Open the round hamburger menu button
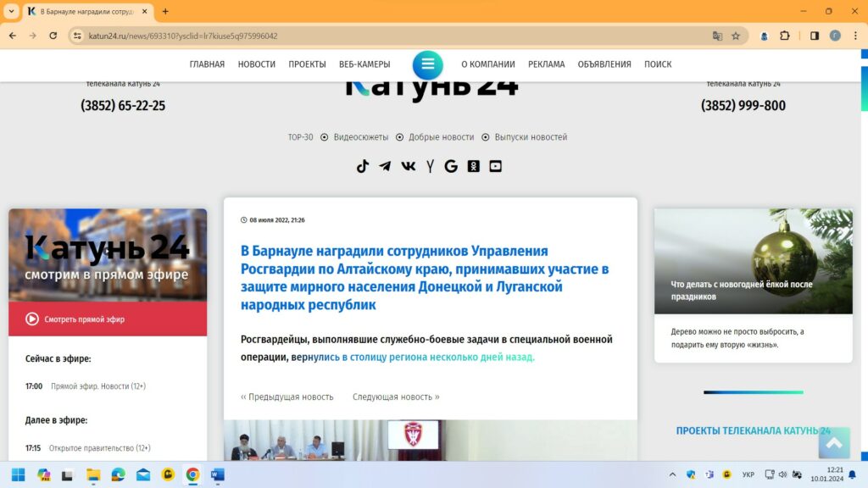Image resolution: width=868 pixels, height=488 pixels. pos(427,64)
